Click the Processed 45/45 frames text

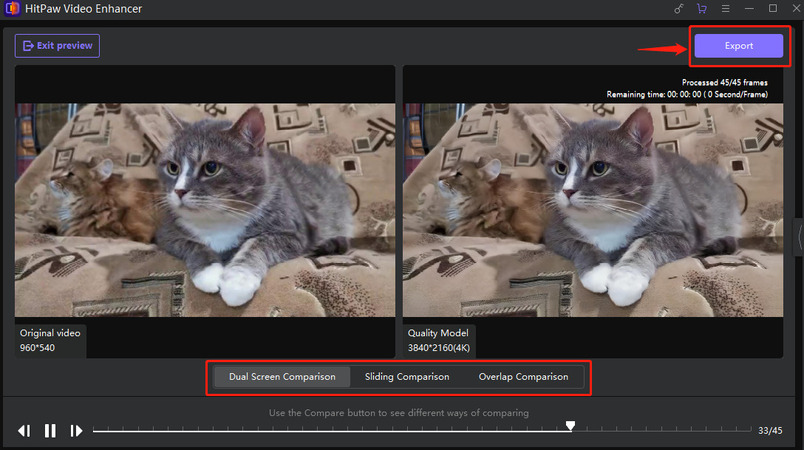tap(725, 83)
